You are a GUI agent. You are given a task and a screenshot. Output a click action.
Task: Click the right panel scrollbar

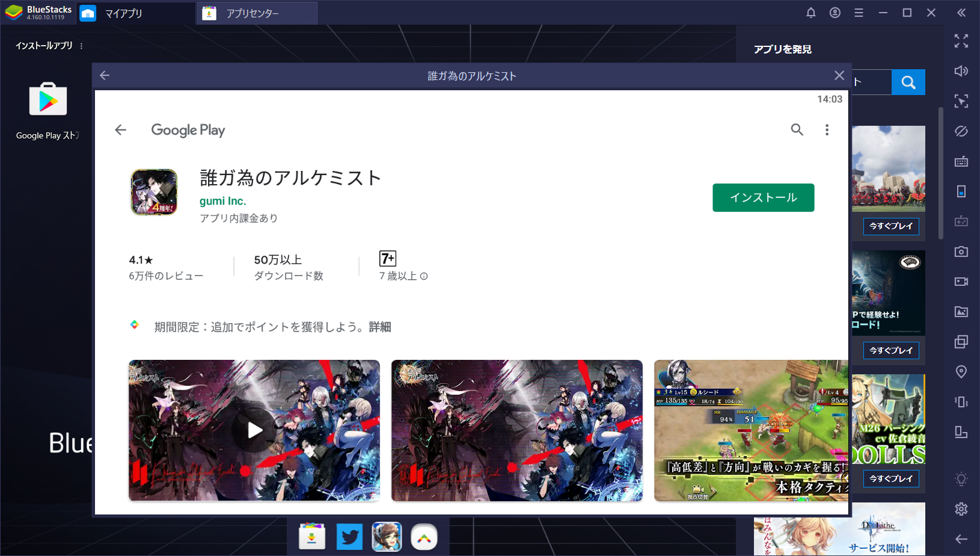[x=941, y=173]
